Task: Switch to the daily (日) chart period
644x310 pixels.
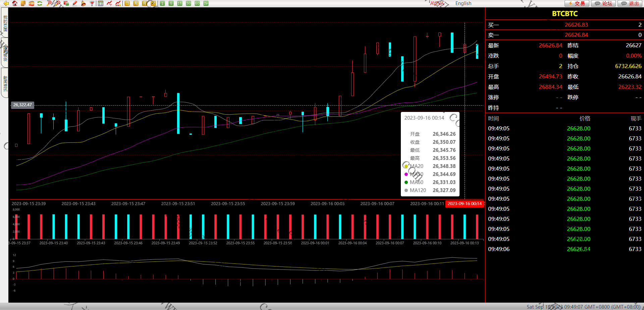Action: pos(127,3)
